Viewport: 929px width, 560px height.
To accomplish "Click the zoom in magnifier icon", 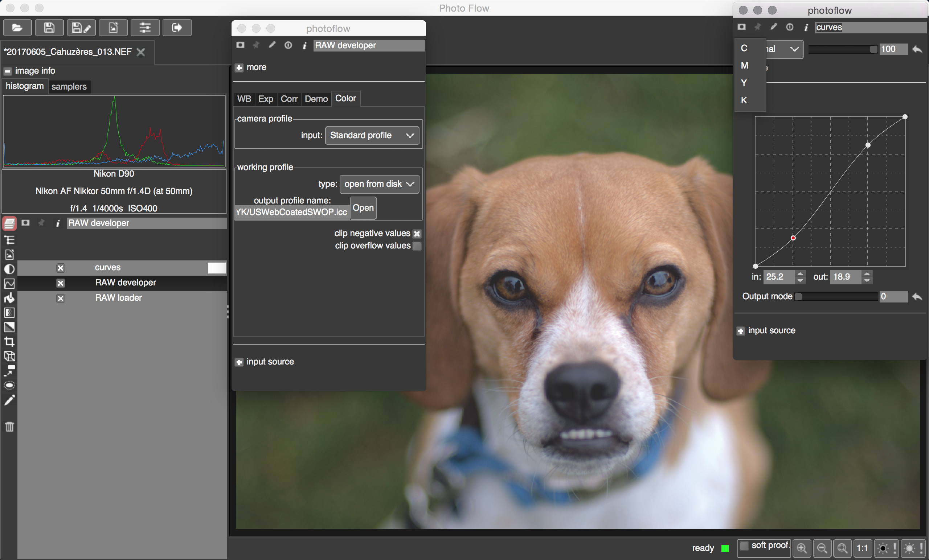I will 802,548.
